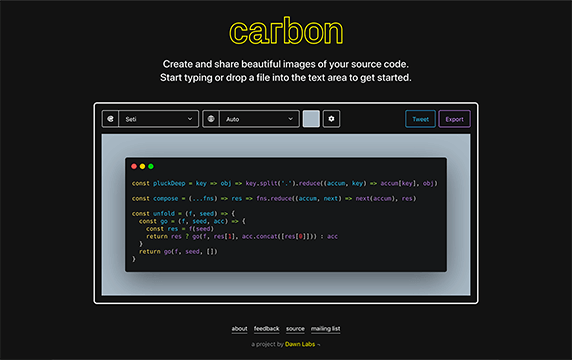572x360 pixels.
Task: Open the background color swatch picker
Action: click(311, 119)
